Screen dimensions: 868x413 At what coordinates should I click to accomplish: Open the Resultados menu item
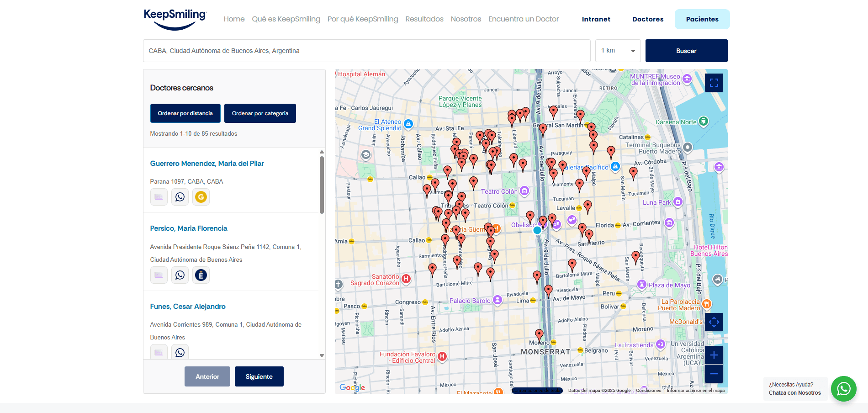(424, 19)
